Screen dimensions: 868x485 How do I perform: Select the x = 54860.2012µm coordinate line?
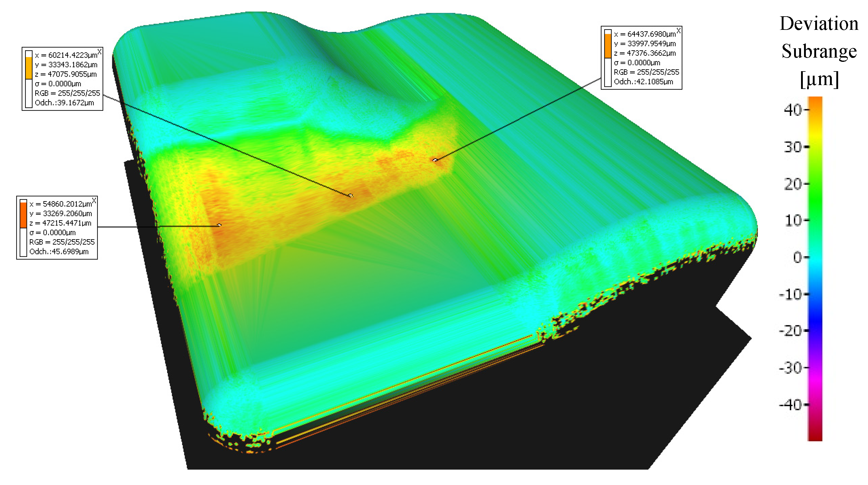click(61, 204)
